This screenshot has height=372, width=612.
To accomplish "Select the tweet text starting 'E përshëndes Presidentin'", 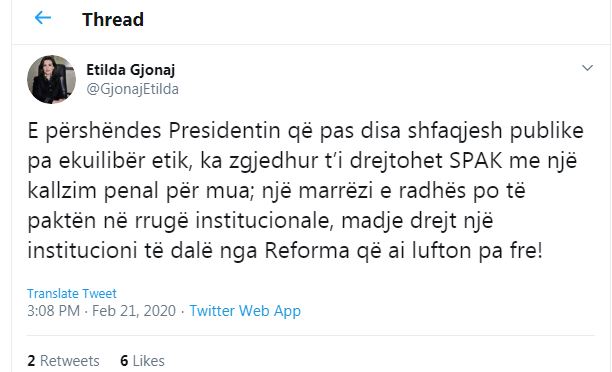I will (305, 190).
